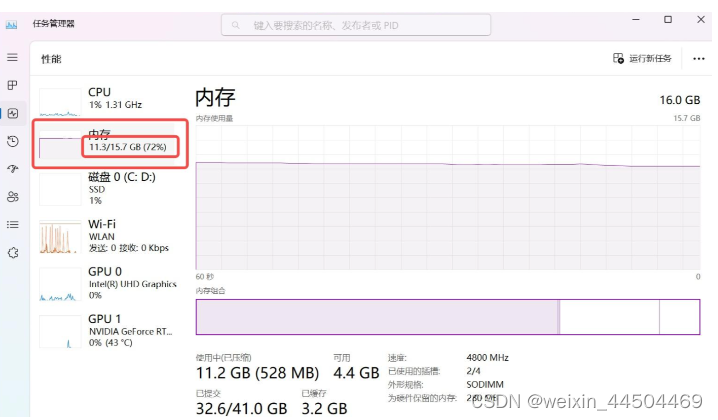718x420 pixels.
Task: Select the CPU performance item
Action: (110, 98)
